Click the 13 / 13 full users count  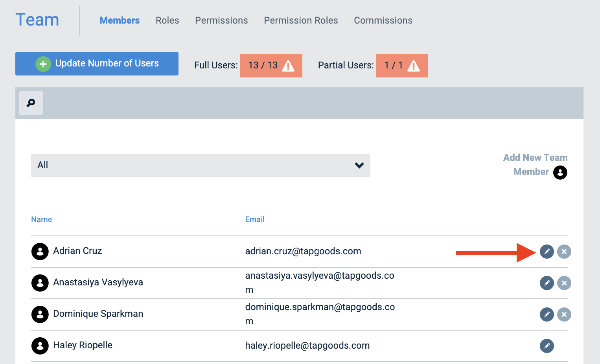point(263,65)
